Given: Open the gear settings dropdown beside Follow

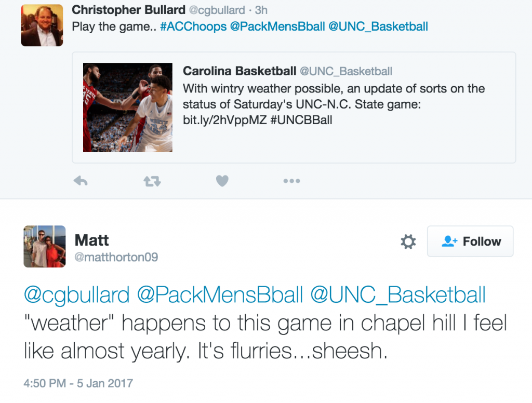Looking at the screenshot, I should coord(408,241).
